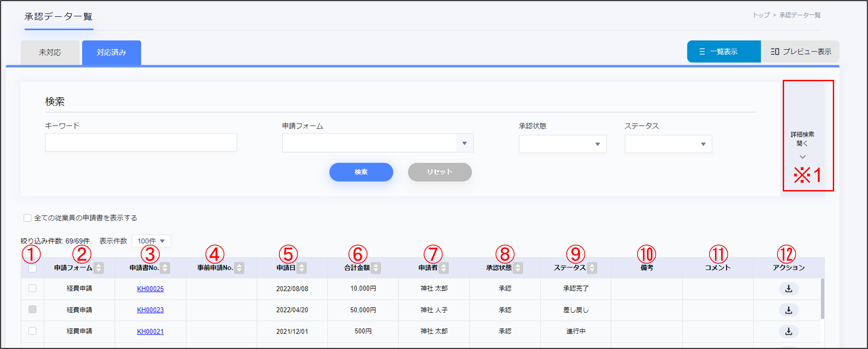The width and height of the screenshot is (868, 349).
Task: Open application link KH00023
Action: [x=150, y=310]
